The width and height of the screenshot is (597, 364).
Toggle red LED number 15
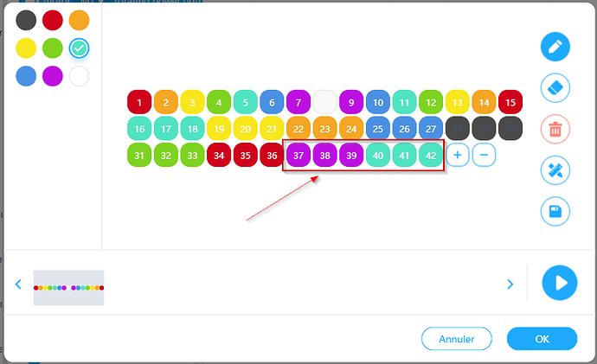[510, 102]
